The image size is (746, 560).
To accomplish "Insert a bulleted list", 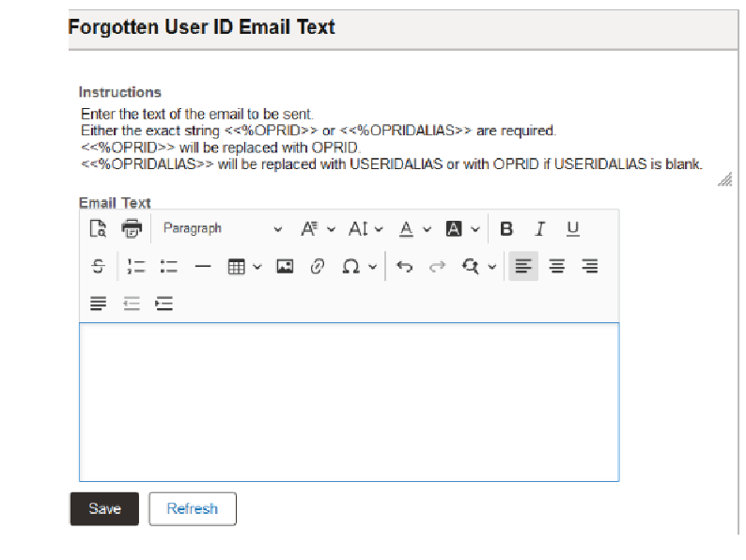I will click(x=169, y=266).
